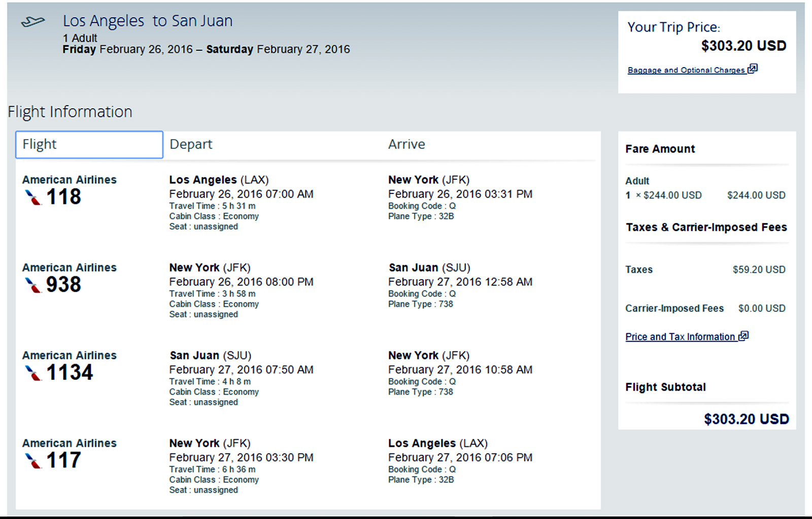Select the Flight column header
Screen dimensions: 812x519
pyautogui.click(x=89, y=145)
